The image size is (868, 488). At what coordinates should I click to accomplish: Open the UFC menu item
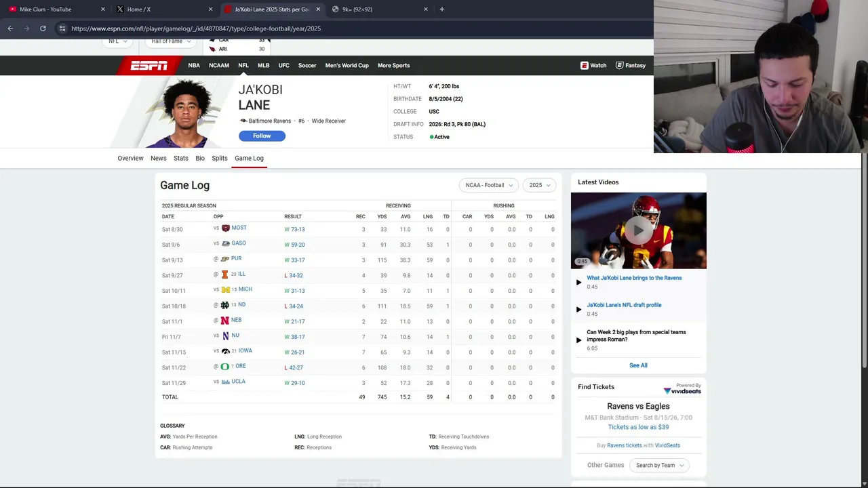point(284,65)
